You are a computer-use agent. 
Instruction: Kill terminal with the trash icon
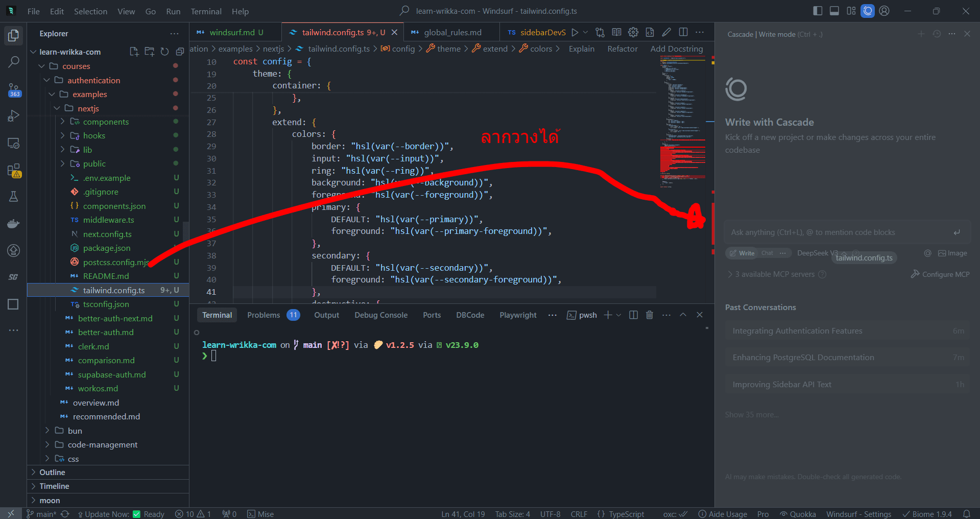[x=650, y=315]
